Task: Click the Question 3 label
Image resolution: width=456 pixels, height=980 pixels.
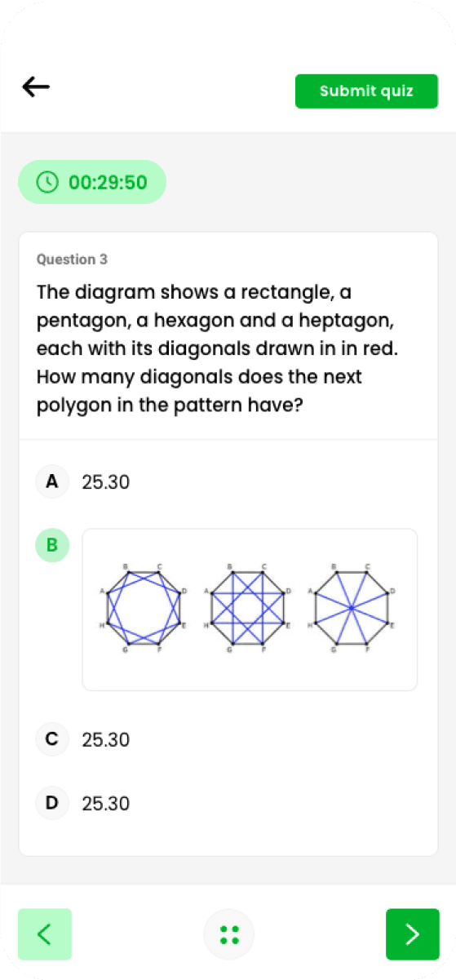Action: click(72, 259)
